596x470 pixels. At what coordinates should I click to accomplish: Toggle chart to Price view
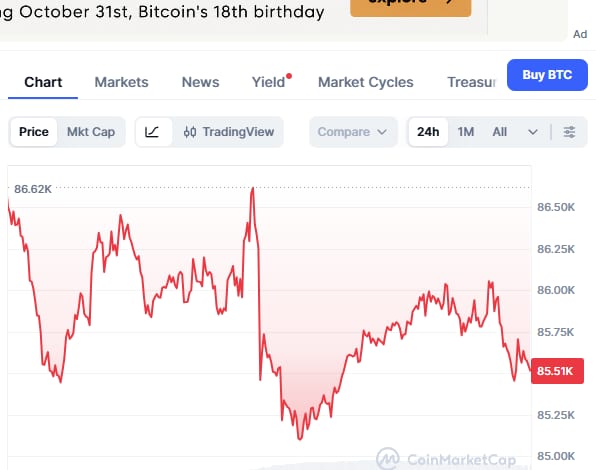(34, 132)
